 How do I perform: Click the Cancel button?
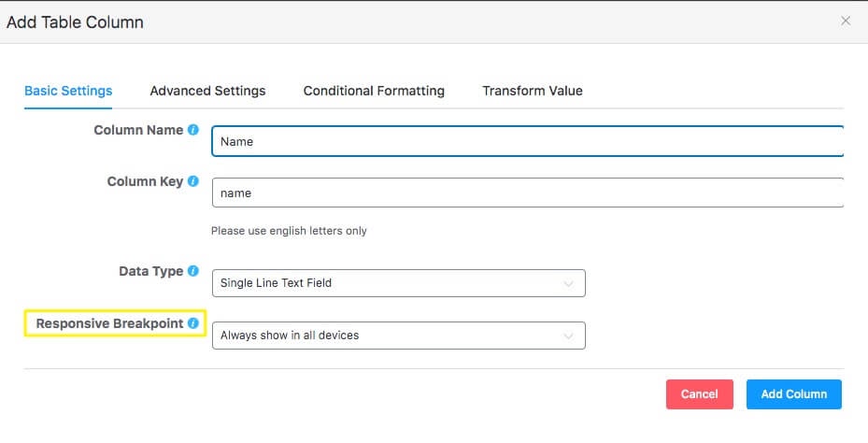pos(699,394)
